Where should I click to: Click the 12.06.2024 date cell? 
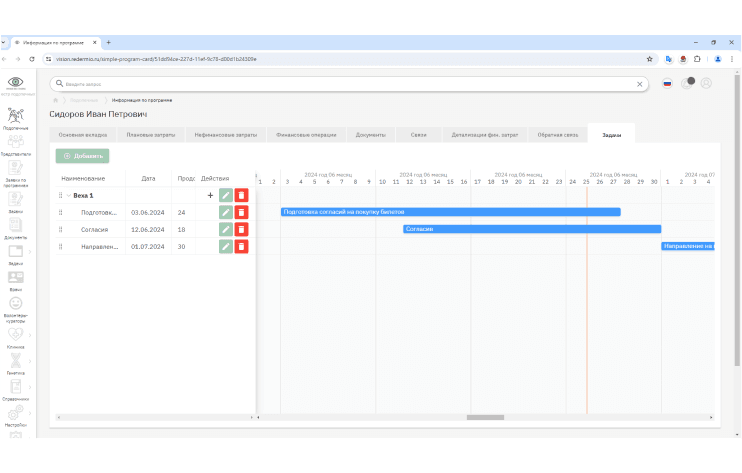[x=148, y=229]
